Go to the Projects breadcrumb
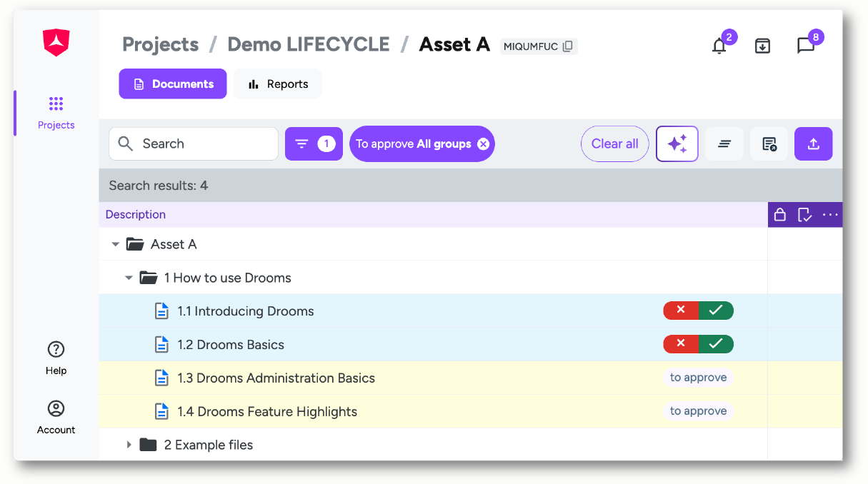 [161, 44]
